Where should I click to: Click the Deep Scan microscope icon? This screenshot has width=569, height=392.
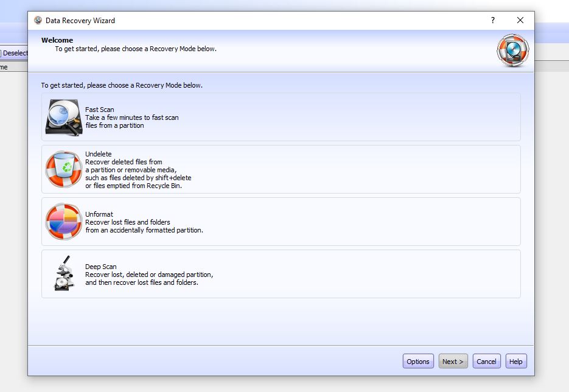64,274
